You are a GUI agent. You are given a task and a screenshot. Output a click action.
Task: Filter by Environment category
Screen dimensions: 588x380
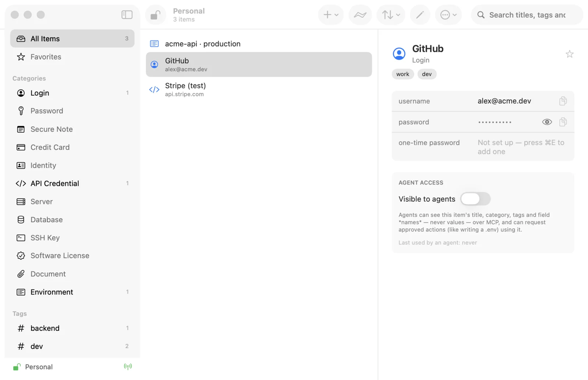[72, 292]
